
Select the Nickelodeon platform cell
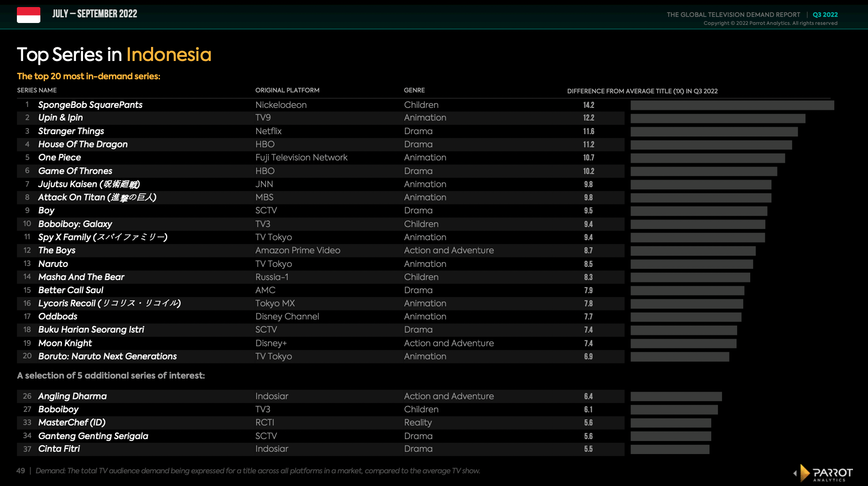pos(281,105)
